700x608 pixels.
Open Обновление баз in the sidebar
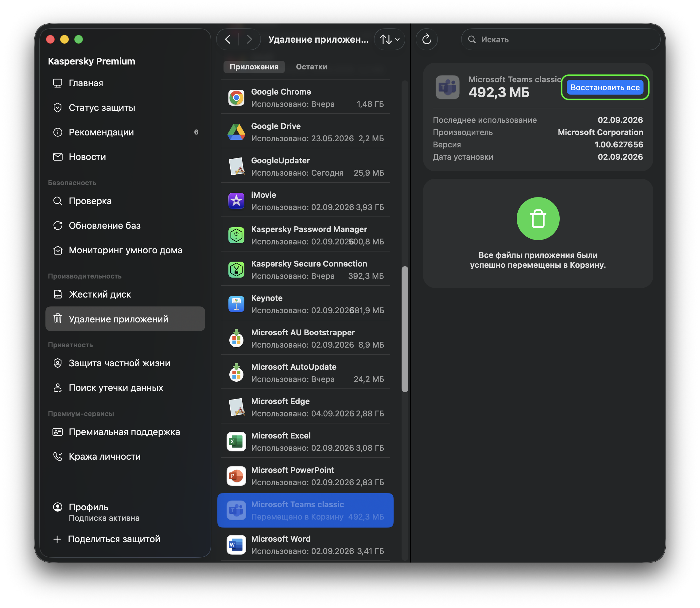[125, 226]
